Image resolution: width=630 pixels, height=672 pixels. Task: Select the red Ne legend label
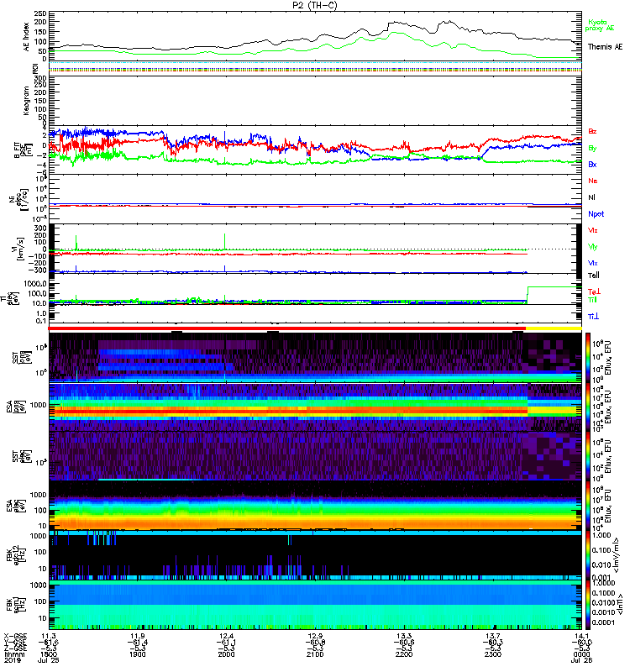pyautogui.click(x=592, y=181)
